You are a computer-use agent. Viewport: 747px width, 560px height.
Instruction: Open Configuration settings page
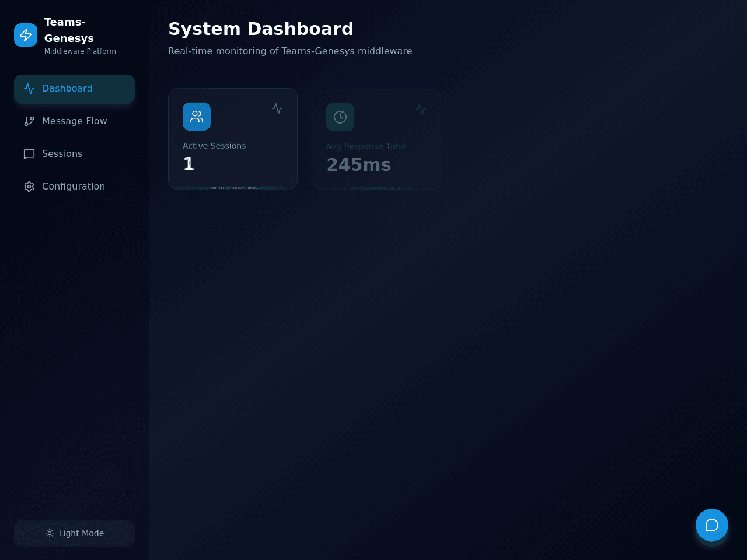click(x=75, y=187)
